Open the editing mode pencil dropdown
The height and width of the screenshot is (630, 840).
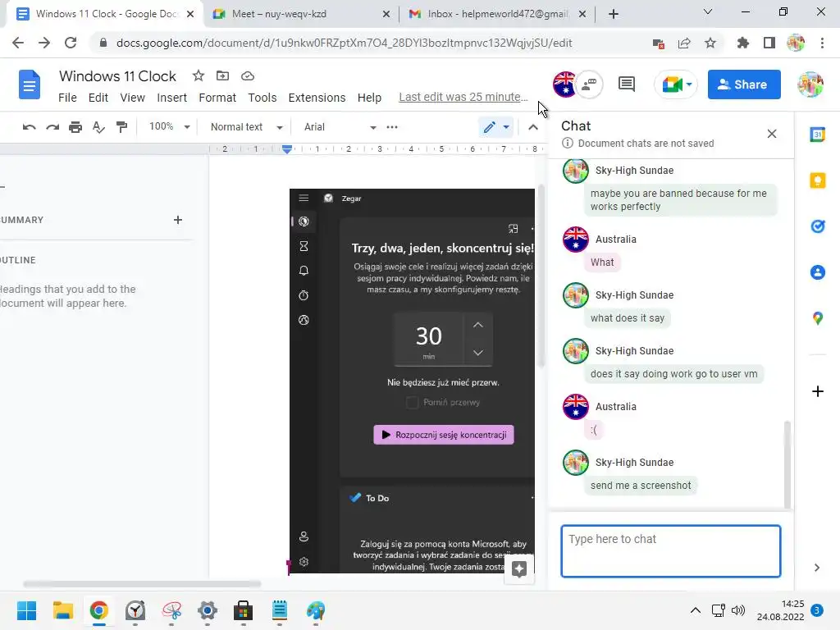[x=496, y=127]
